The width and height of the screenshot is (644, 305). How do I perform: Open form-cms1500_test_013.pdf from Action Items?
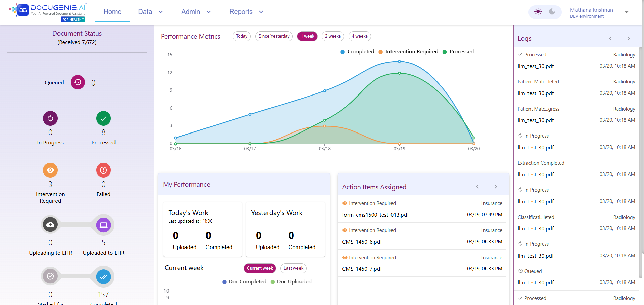pos(376,215)
